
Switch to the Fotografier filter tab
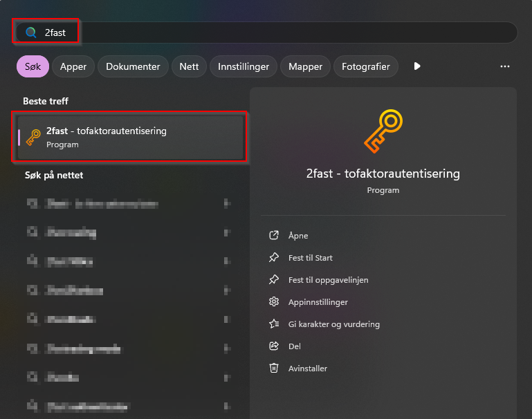(x=366, y=66)
